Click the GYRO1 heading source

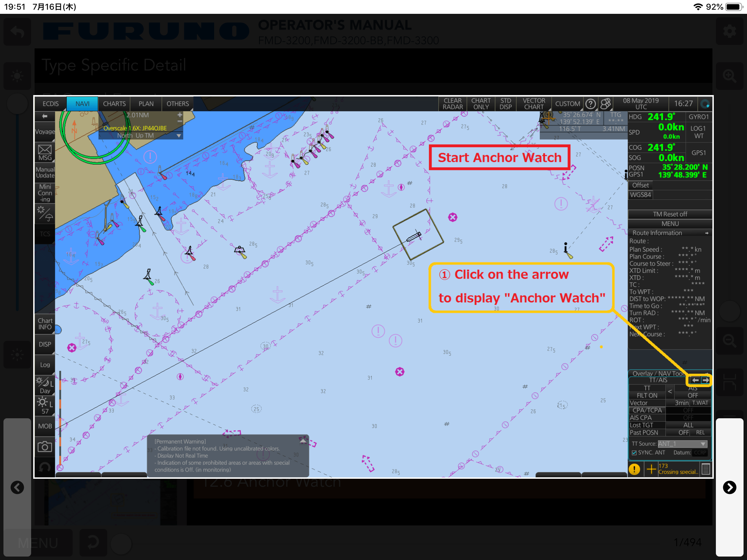coord(699,117)
